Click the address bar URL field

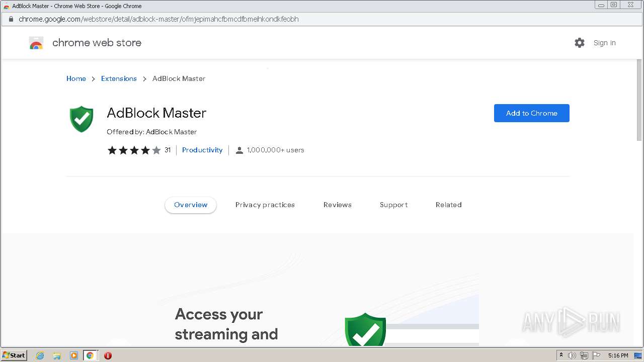pos(322,19)
